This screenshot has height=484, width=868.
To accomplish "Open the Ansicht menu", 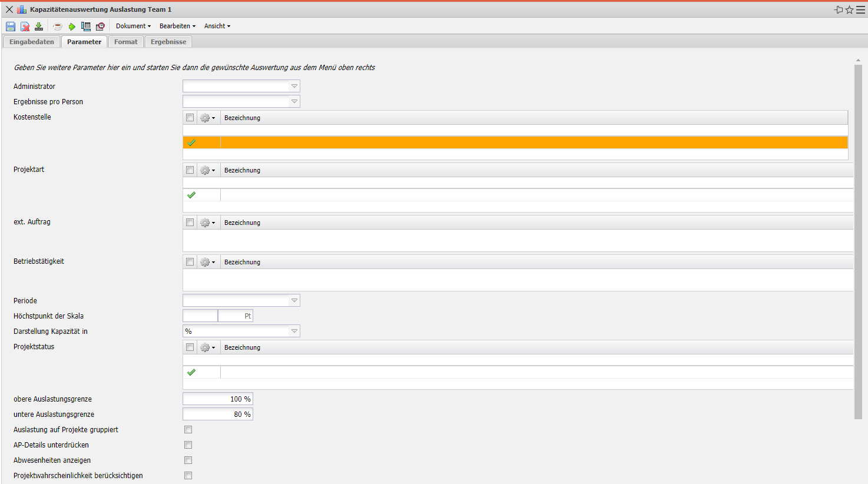I will (x=217, y=26).
